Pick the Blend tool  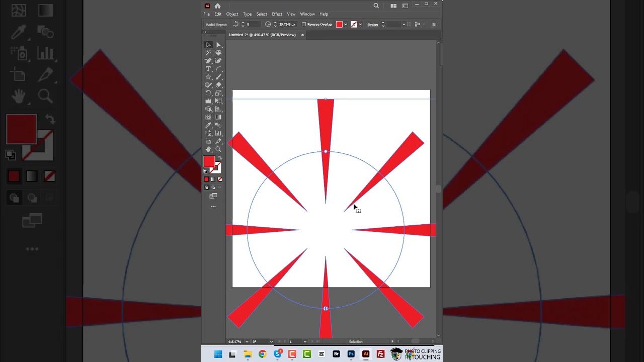pos(218,125)
